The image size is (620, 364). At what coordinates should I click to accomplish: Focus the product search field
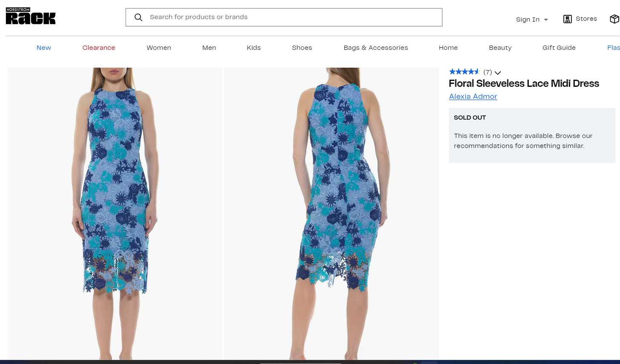tap(284, 17)
